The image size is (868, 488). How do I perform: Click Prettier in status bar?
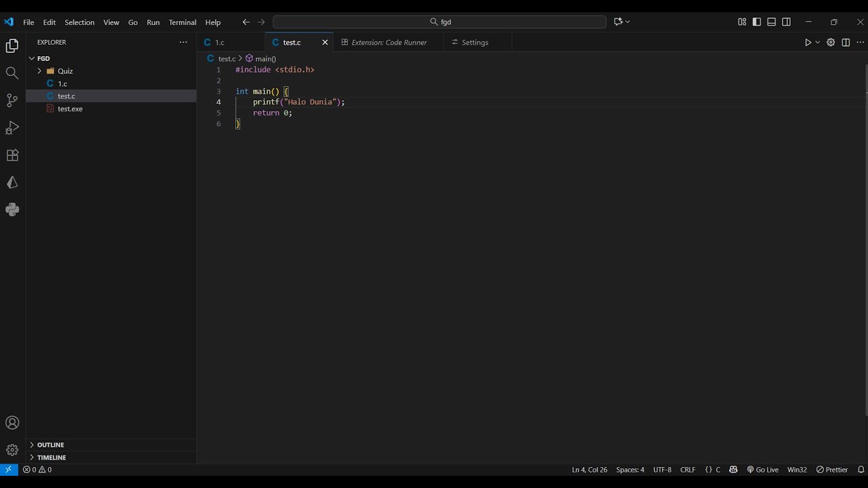tap(832, 470)
